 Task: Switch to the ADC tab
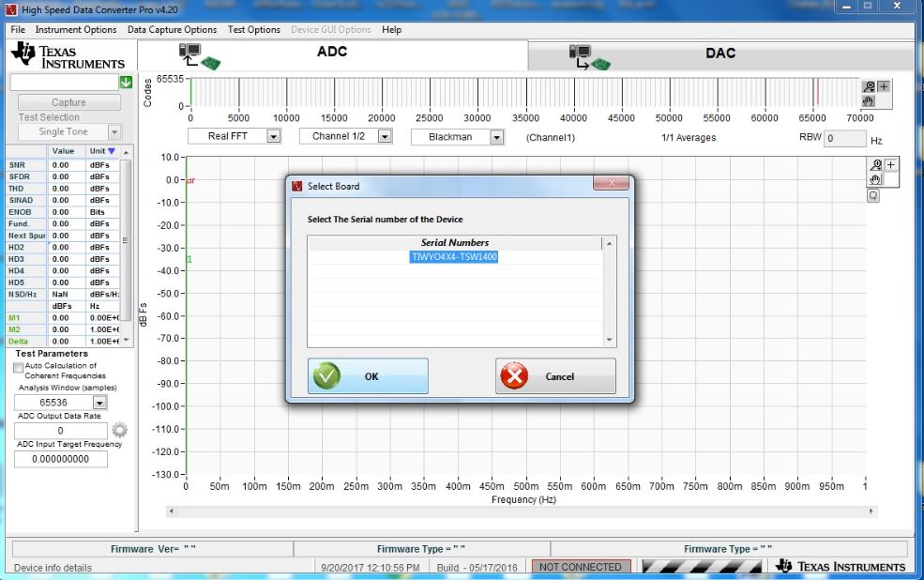coord(332,54)
